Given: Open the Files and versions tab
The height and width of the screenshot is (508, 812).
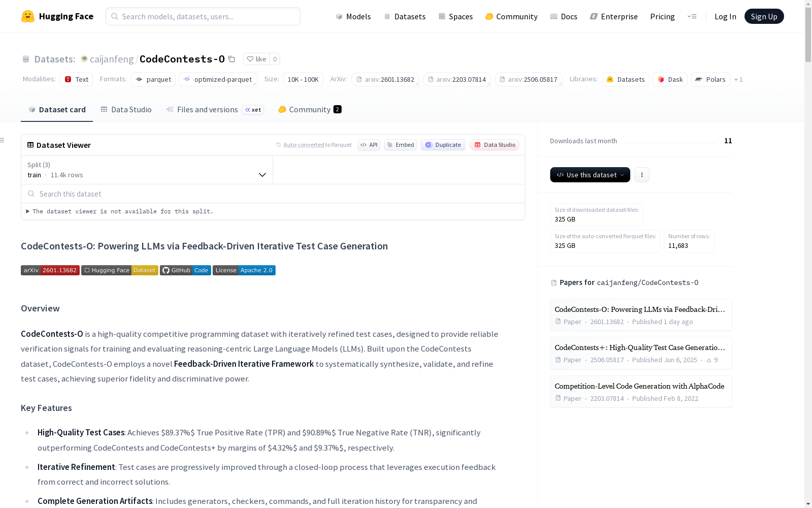Looking at the screenshot, I should click(215, 110).
